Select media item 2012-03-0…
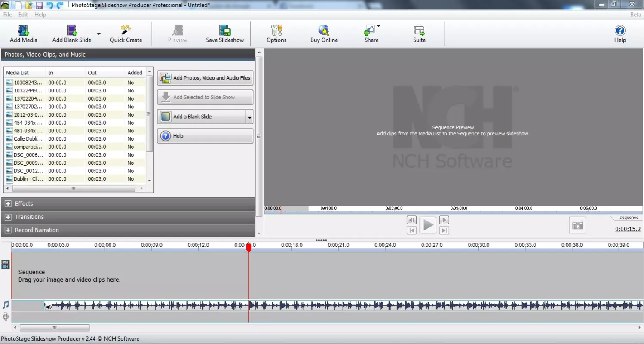 (28, 115)
